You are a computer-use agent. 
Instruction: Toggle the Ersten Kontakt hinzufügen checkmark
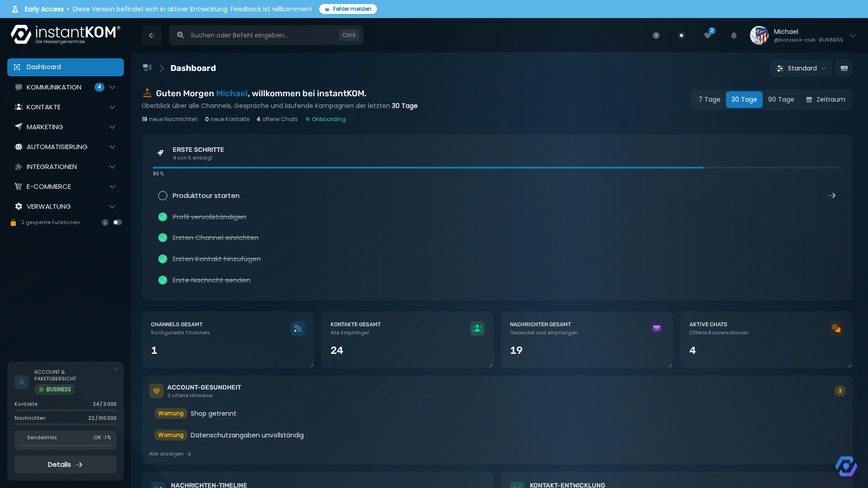(163, 259)
